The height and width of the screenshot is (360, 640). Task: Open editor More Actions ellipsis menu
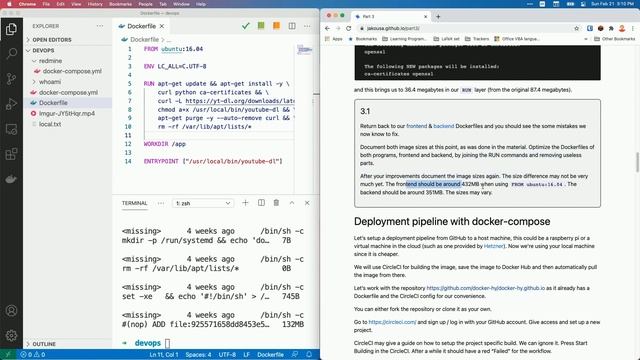[307, 26]
